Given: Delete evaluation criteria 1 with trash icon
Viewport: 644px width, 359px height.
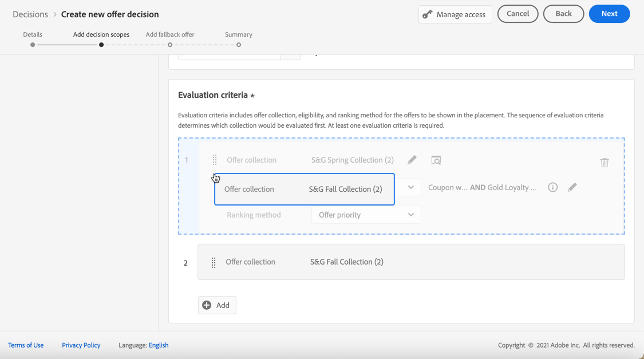Looking at the screenshot, I should pos(605,163).
